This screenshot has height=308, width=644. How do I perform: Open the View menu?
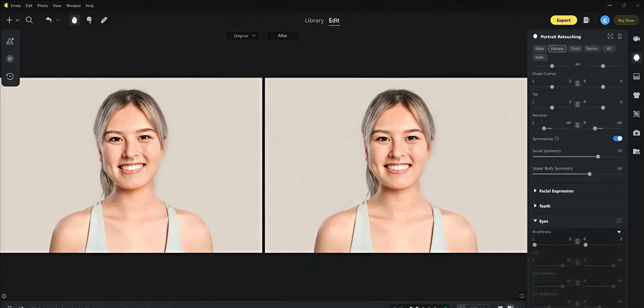[57, 6]
